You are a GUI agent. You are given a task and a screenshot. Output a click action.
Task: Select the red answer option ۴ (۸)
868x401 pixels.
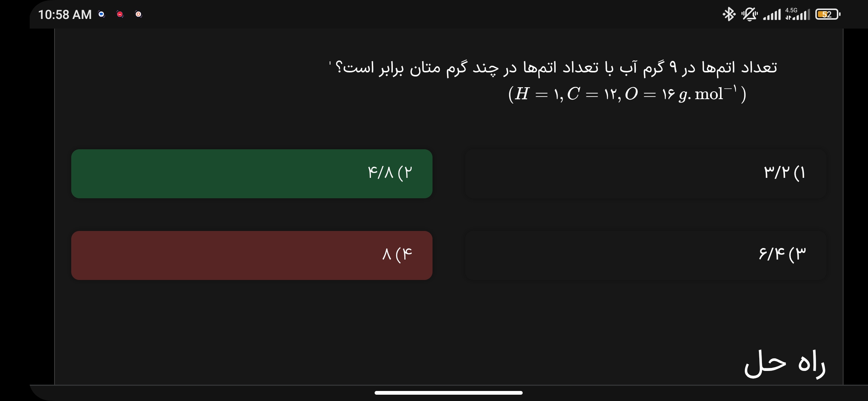pos(252,255)
